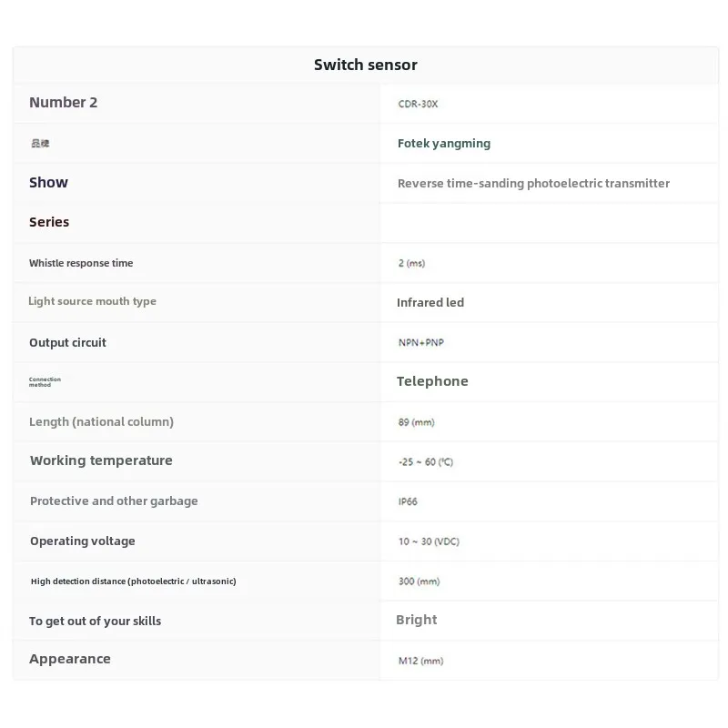Click the Working temperature label
The height and width of the screenshot is (728, 728).
(x=101, y=460)
